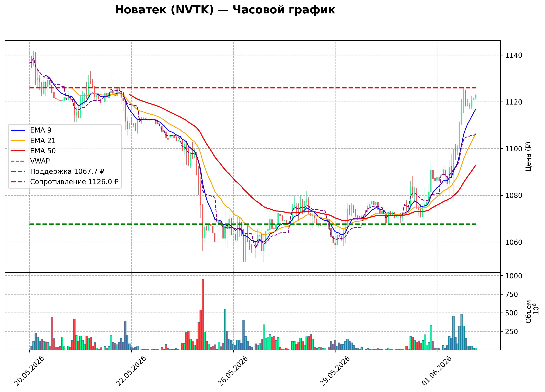Click the 29.05.2026 date label
The width and height of the screenshot is (545, 392).
point(335,371)
